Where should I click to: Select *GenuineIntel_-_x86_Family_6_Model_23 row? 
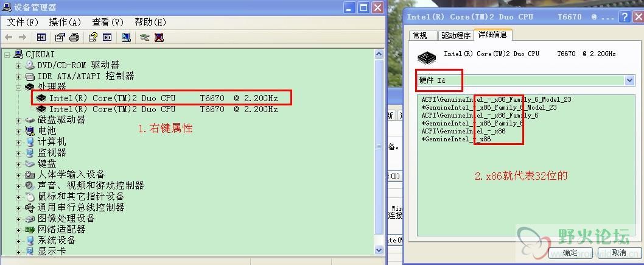(x=489, y=107)
